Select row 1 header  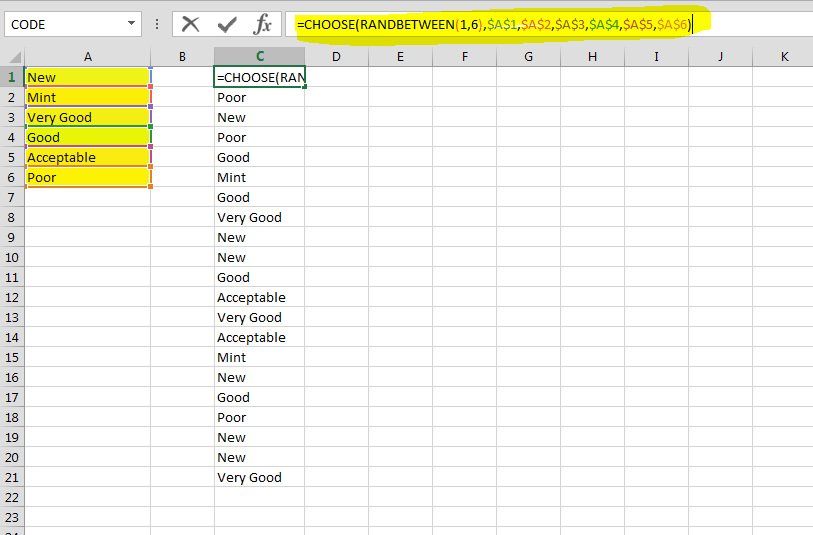click(x=11, y=77)
